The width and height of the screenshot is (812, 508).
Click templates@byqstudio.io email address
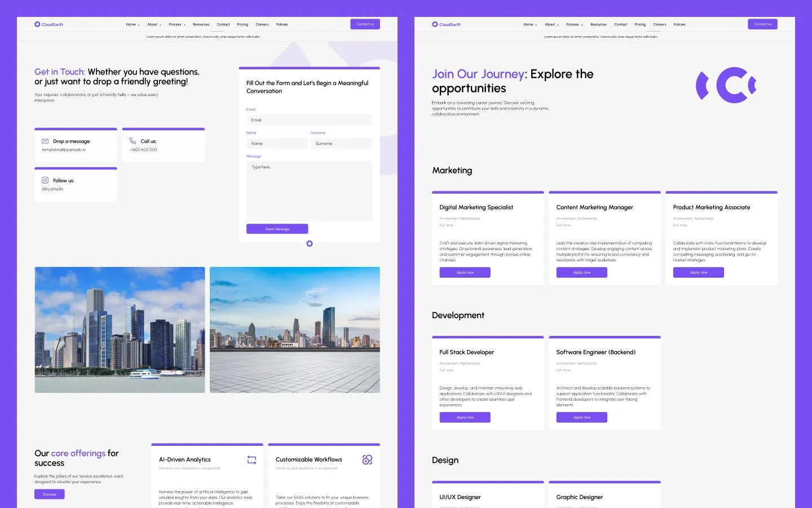[64, 150]
